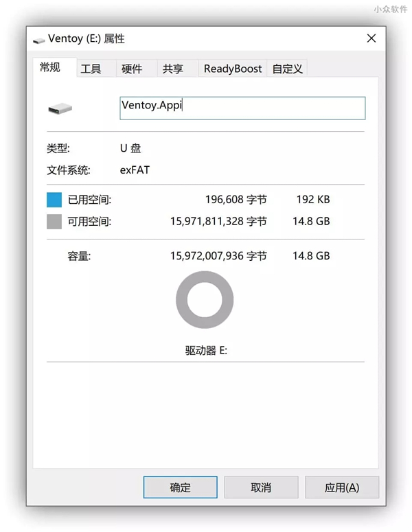Close the Ventoy (E:) properties dialog

coord(371,38)
